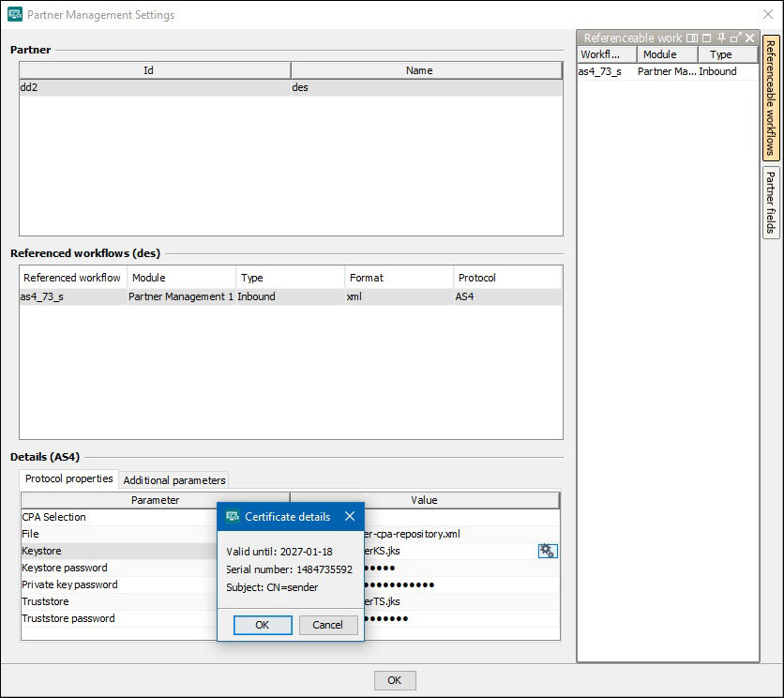Close the Referenceable workflows panel
The image size is (784, 698).
[749, 38]
